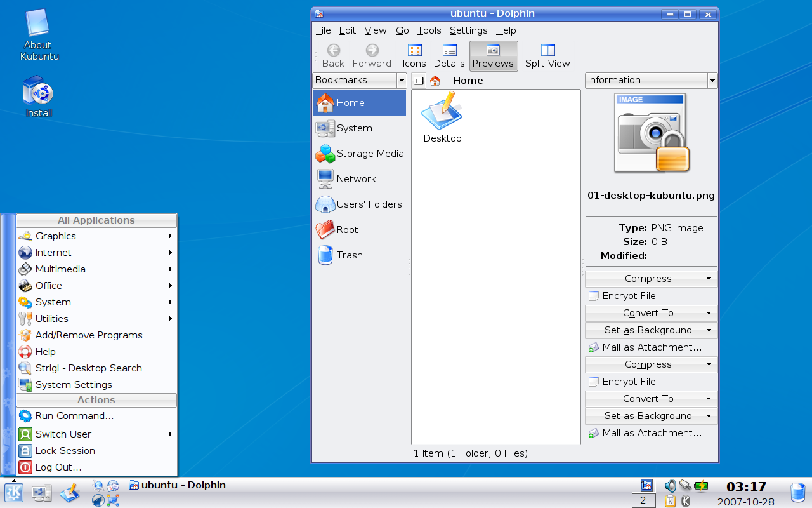This screenshot has height=508, width=812.
Task: Select Network in the Bookmarks sidebar
Action: [360, 179]
